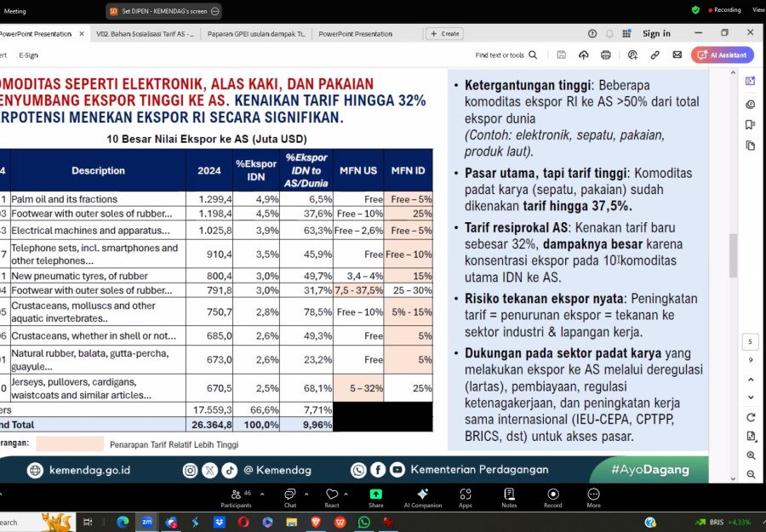Viewport: 766px width, 532px height.
Task: Print the document with printer icon
Action: pyautogui.click(x=606, y=55)
